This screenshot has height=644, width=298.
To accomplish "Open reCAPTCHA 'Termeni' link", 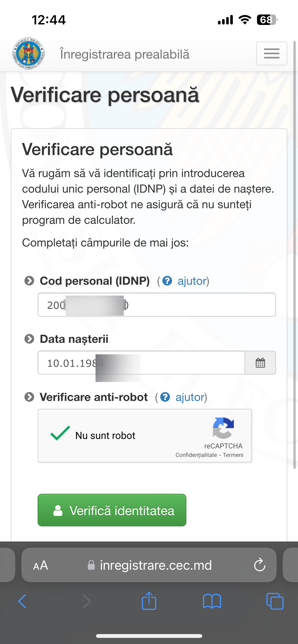I will coord(233,455).
